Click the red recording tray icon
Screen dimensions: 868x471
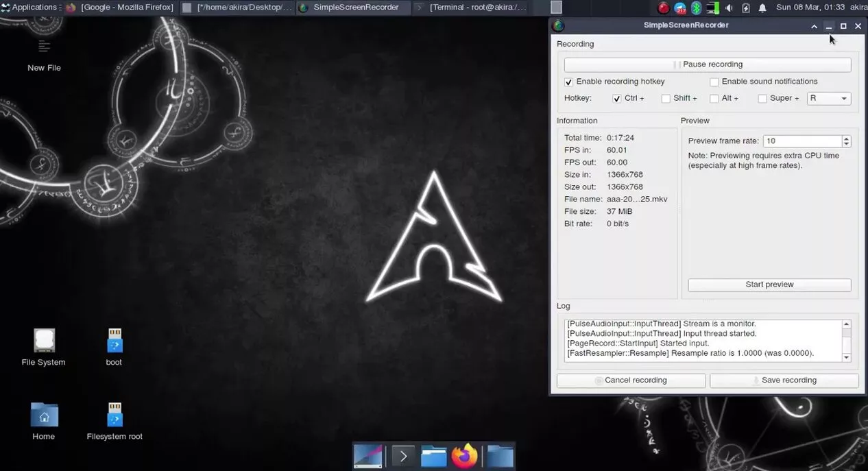(663, 8)
